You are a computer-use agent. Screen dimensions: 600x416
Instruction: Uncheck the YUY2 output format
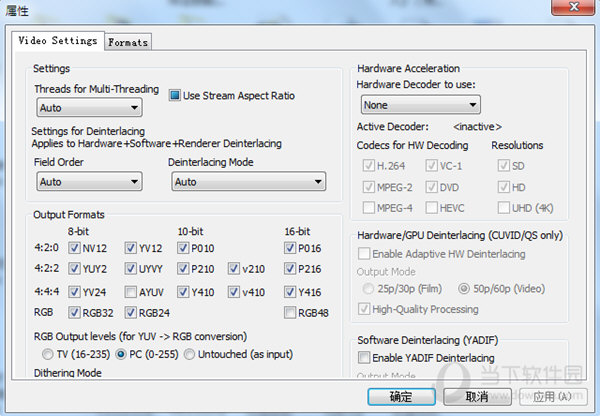(74, 269)
